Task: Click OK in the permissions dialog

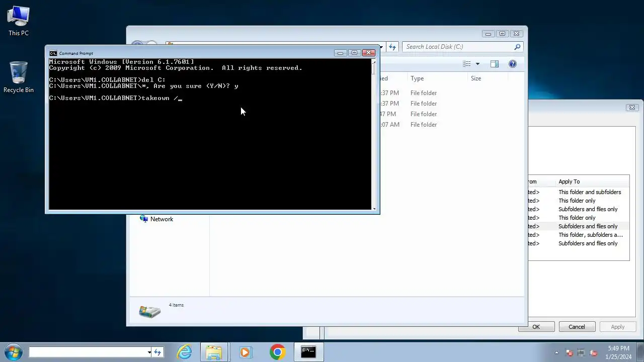Action: coord(536,327)
